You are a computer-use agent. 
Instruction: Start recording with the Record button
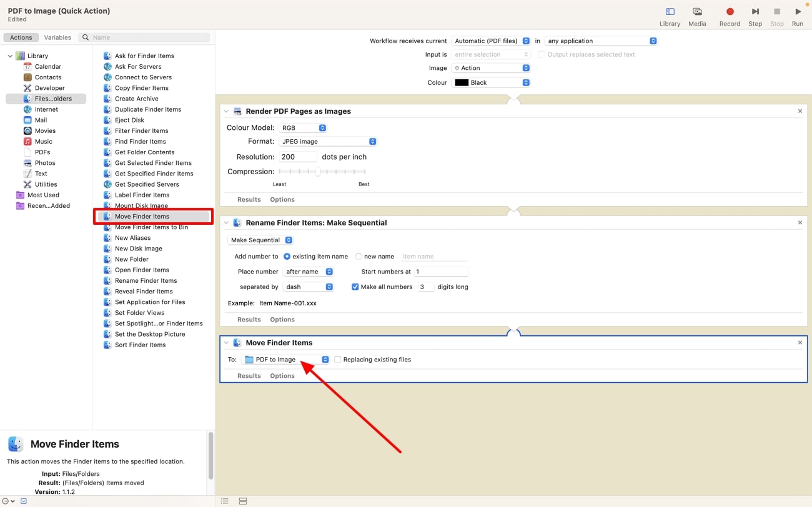(730, 17)
